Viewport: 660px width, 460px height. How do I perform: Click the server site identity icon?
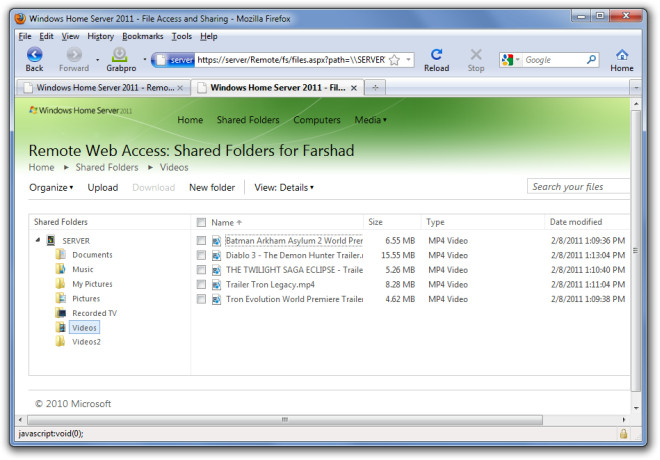coord(175,60)
